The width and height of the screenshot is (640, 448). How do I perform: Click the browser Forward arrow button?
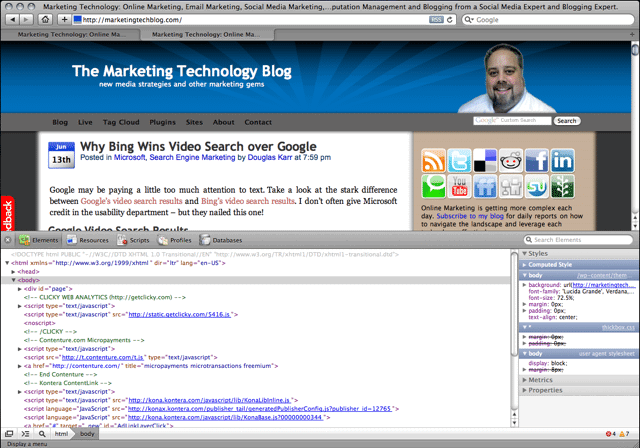(26, 20)
